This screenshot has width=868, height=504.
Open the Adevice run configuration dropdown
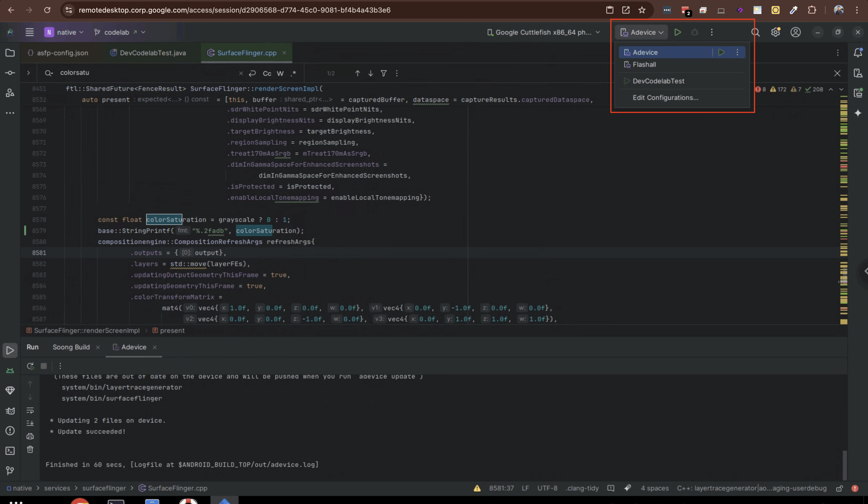[x=642, y=32]
